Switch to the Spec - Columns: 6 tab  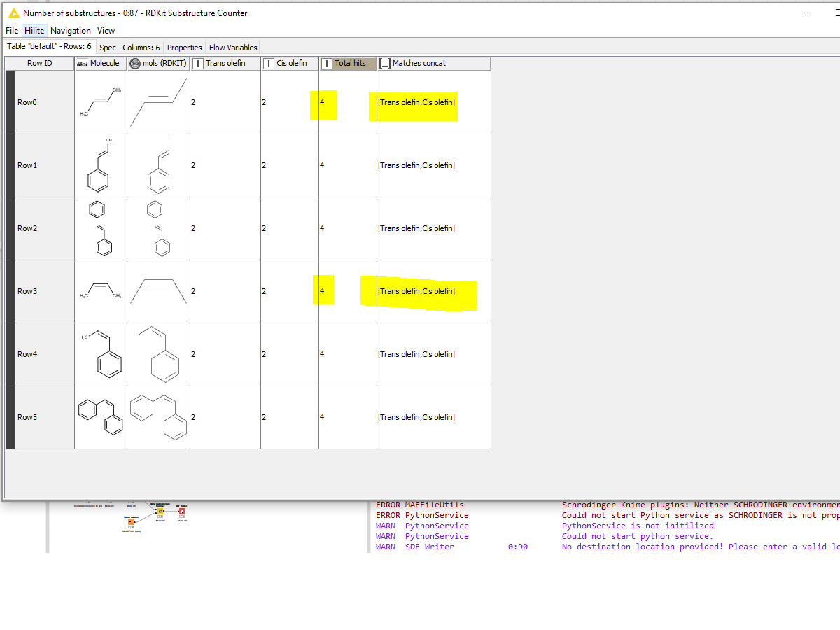coord(129,48)
